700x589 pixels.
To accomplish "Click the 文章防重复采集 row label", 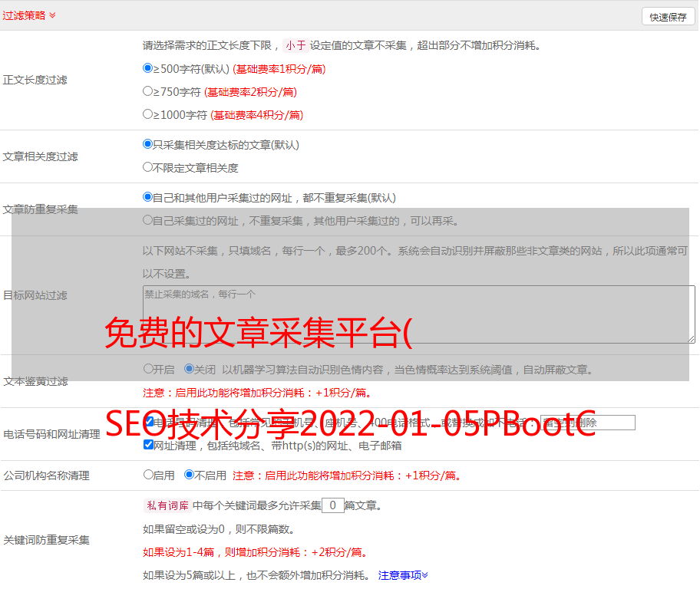I will point(41,209).
